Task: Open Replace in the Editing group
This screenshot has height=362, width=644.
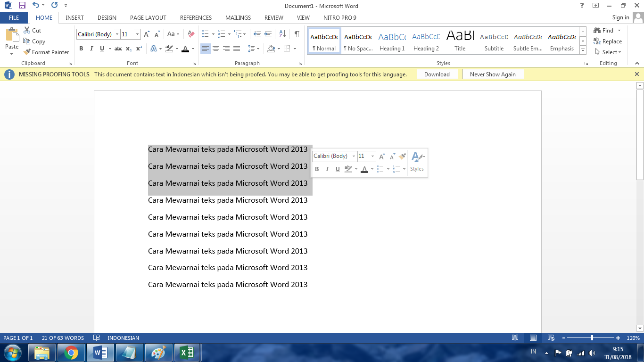Action: pos(608,41)
